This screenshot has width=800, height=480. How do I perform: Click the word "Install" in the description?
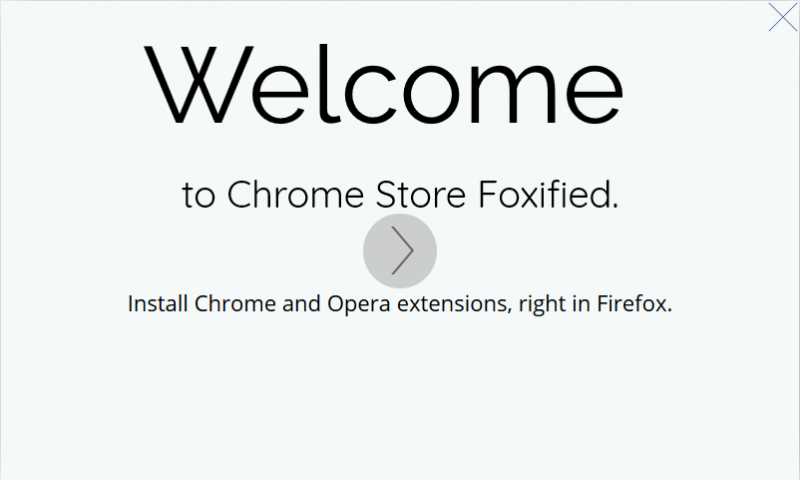coord(158,303)
